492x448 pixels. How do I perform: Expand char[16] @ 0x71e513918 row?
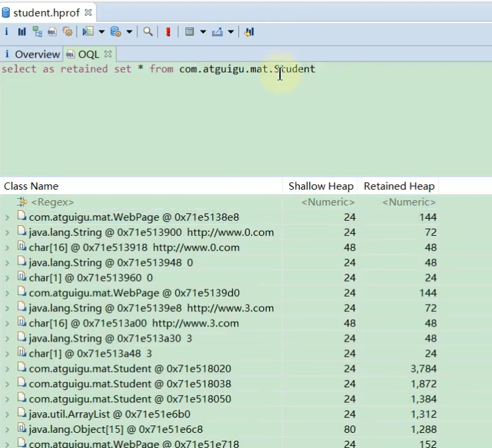(7, 248)
